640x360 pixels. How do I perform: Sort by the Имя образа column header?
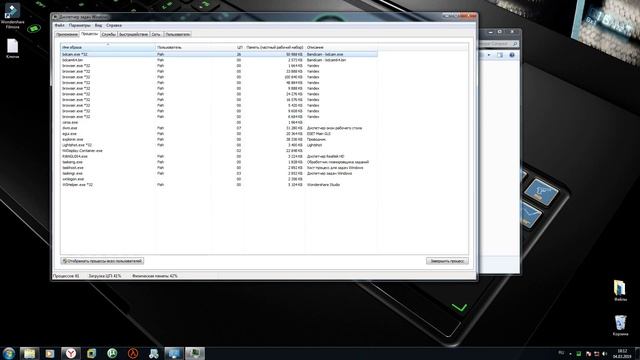coord(108,47)
